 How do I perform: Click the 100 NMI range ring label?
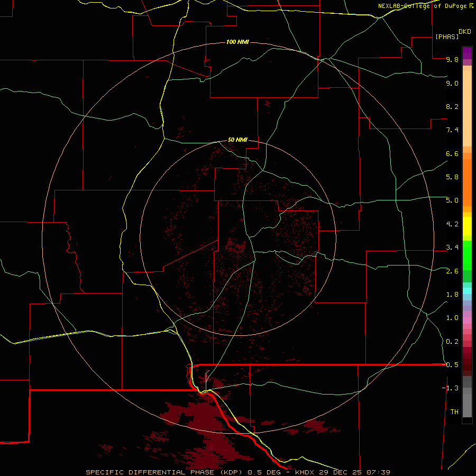(x=237, y=42)
